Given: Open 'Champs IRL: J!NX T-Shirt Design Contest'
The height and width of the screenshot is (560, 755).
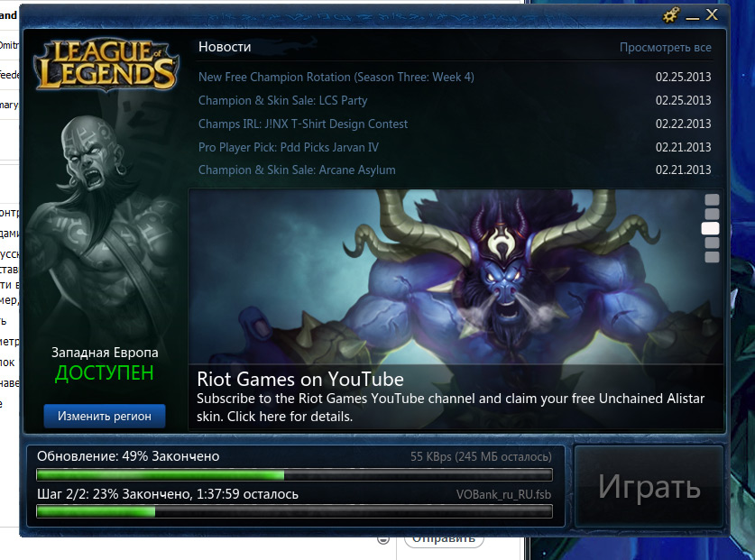Looking at the screenshot, I should tap(303, 124).
